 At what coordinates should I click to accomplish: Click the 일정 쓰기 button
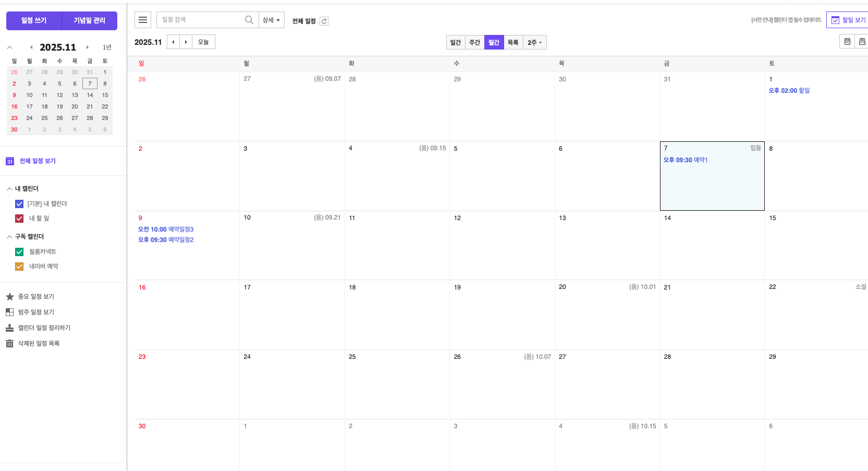34,20
